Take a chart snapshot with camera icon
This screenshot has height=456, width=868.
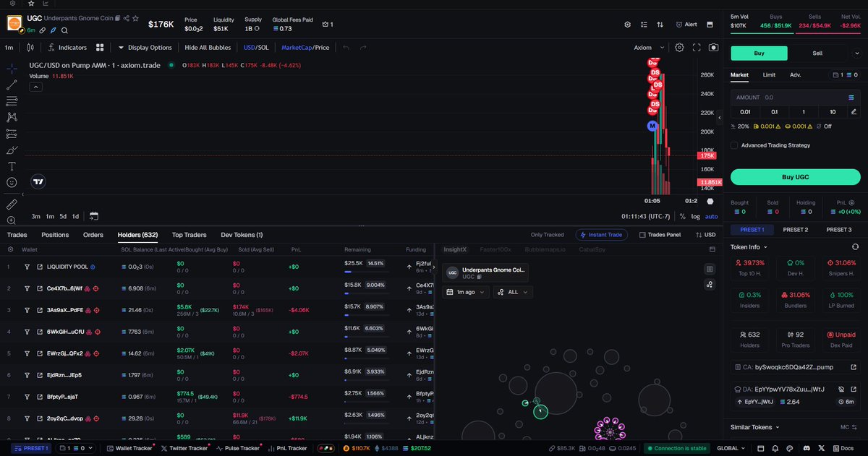(x=714, y=48)
